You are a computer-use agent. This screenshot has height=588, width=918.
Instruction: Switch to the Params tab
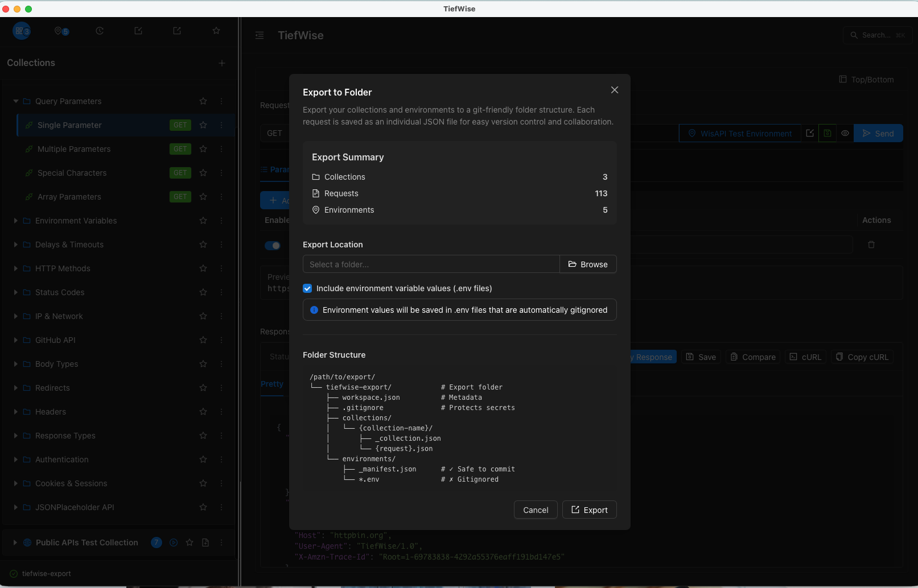click(x=275, y=169)
